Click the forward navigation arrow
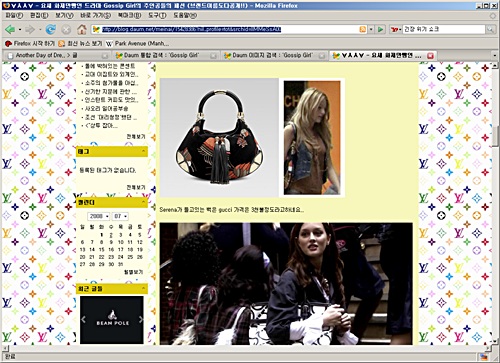 [x=30, y=30]
